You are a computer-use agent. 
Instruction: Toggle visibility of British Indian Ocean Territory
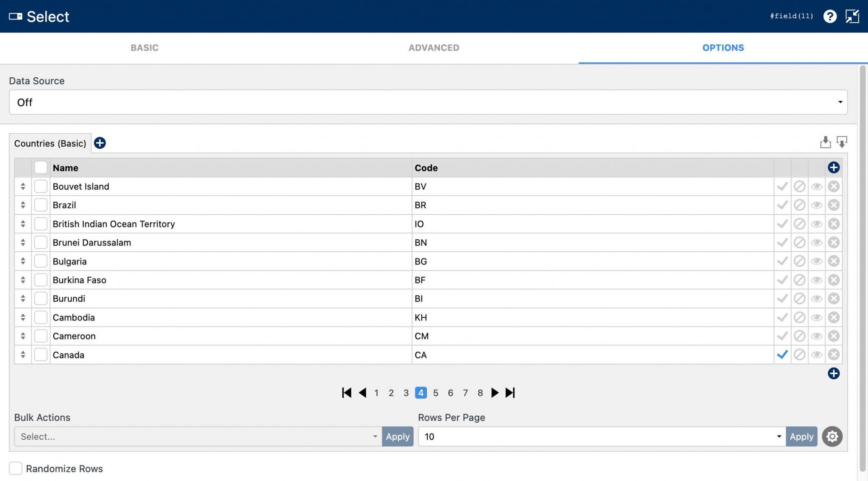click(x=816, y=224)
